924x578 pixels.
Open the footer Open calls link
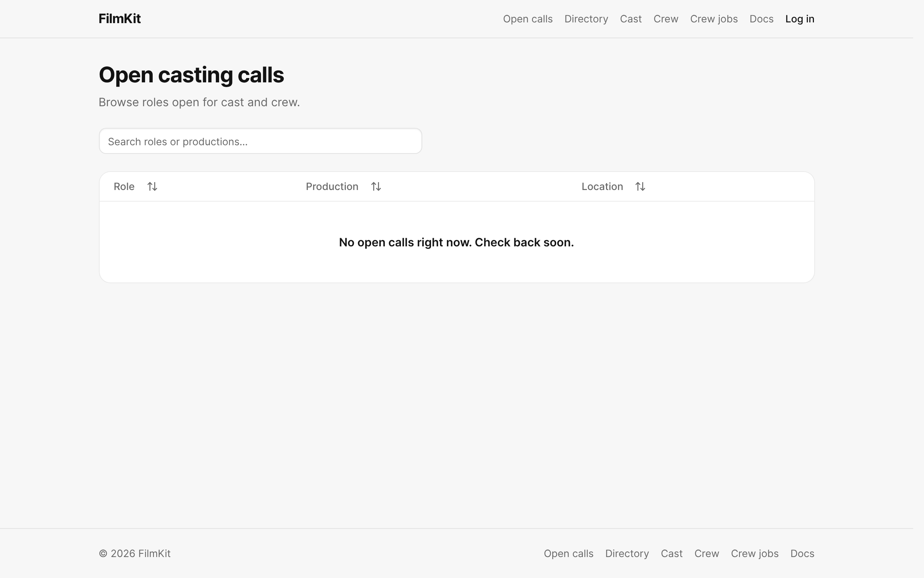(x=568, y=553)
